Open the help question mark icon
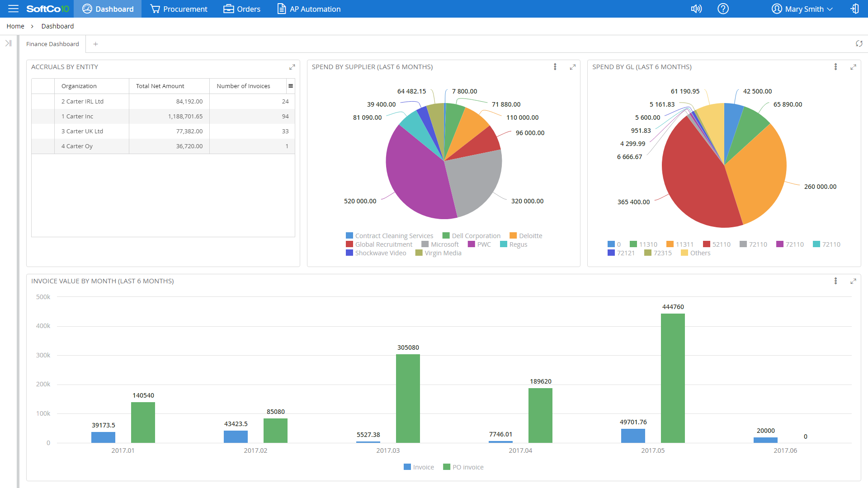 click(723, 9)
